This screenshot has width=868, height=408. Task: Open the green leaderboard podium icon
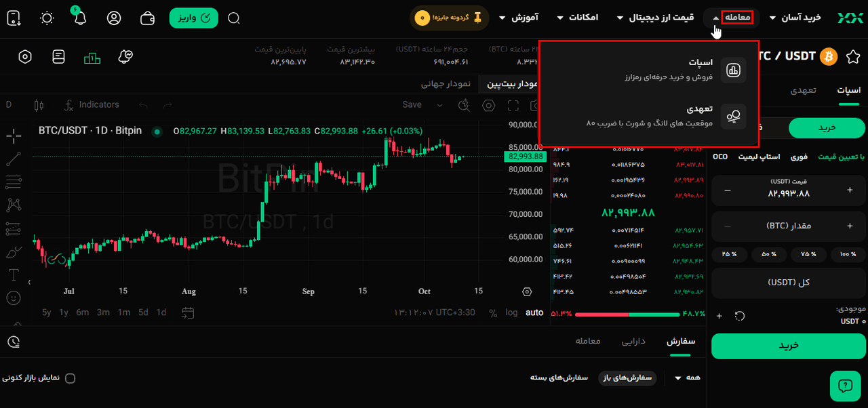[x=92, y=58]
